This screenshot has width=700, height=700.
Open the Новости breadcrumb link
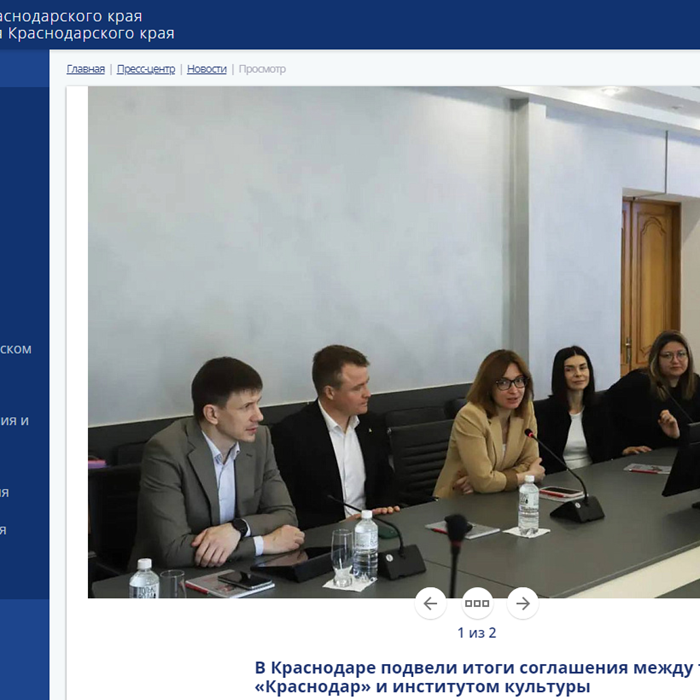click(x=207, y=69)
